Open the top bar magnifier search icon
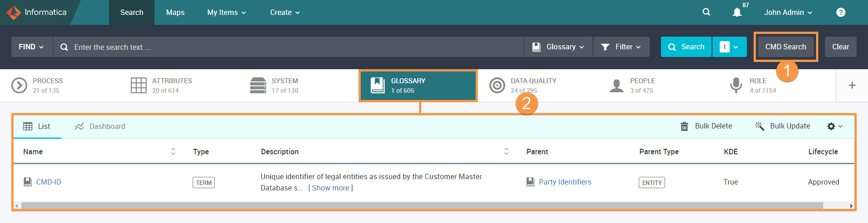868x223 pixels. point(706,12)
